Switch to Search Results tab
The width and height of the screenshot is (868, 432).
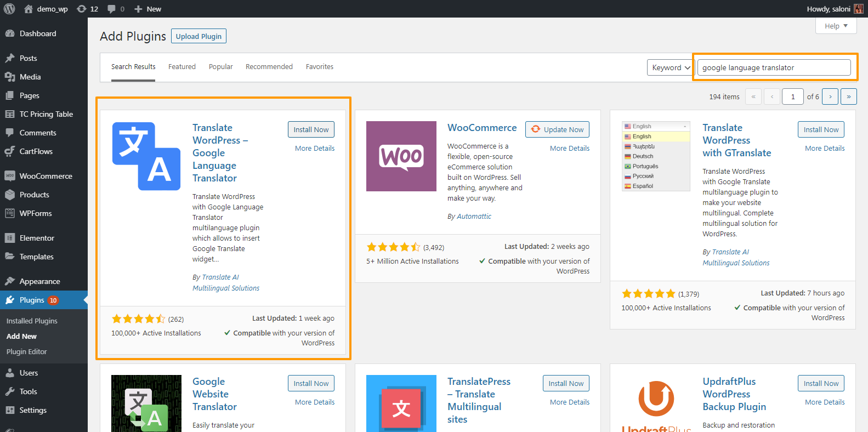pos(133,67)
